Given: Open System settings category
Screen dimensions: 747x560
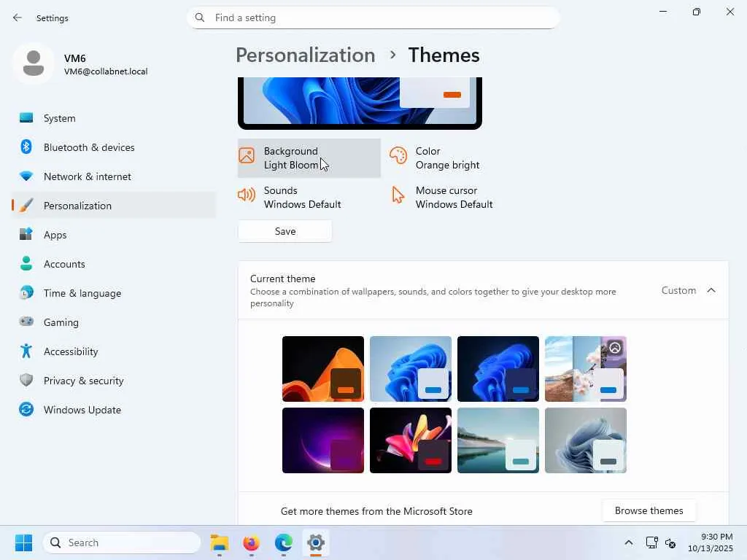Looking at the screenshot, I should [113, 118].
